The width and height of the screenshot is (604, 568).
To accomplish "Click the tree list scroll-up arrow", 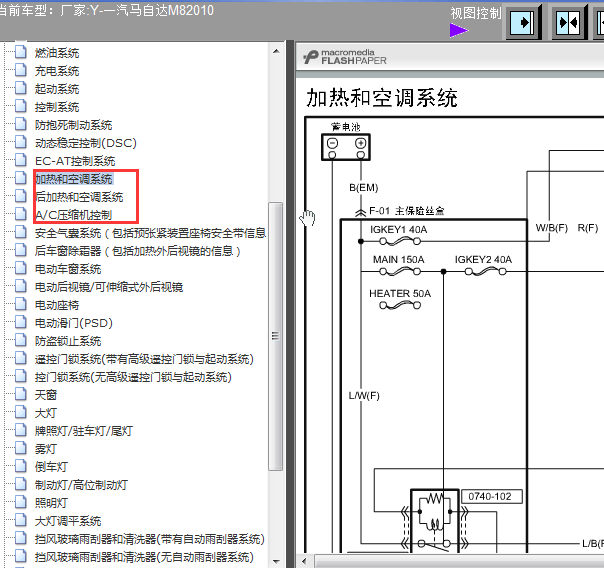I will [x=276, y=51].
